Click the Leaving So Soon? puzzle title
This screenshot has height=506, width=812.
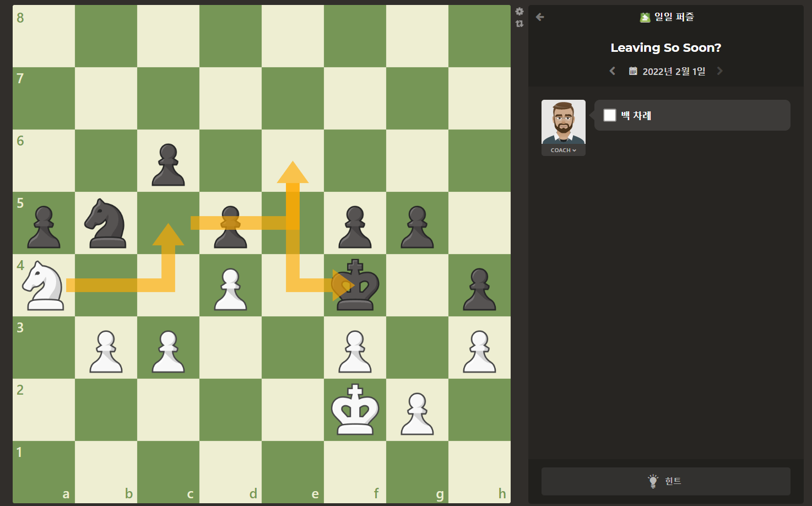click(x=665, y=47)
